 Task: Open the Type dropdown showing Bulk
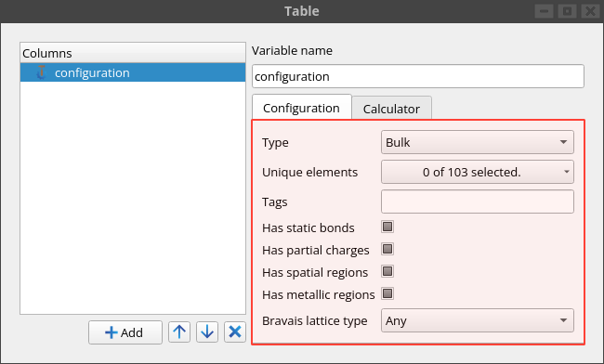pos(478,142)
